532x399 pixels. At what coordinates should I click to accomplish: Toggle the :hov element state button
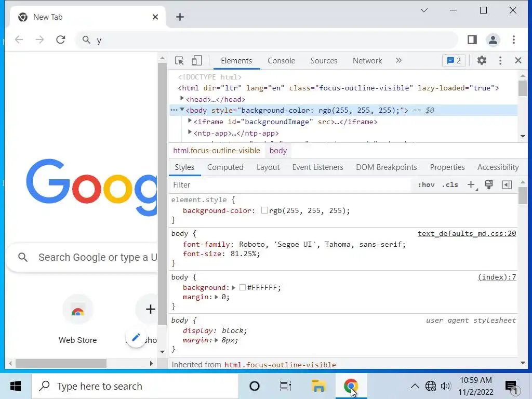coord(426,184)
